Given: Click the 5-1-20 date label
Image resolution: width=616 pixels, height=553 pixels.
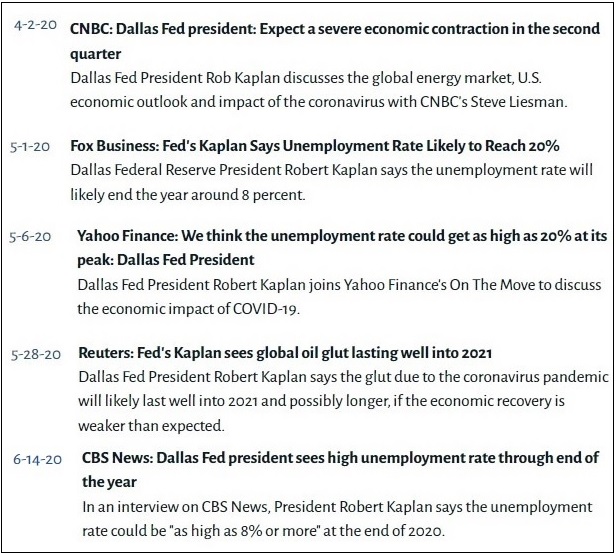Looking at the screenshot, I should pos(30,147).
